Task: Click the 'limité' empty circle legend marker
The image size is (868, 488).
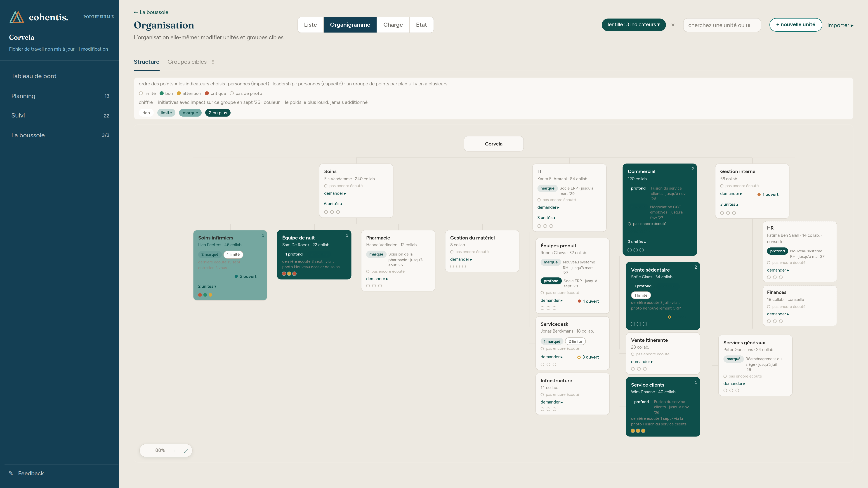Action: pyautogui.click(x=141, y=94)
